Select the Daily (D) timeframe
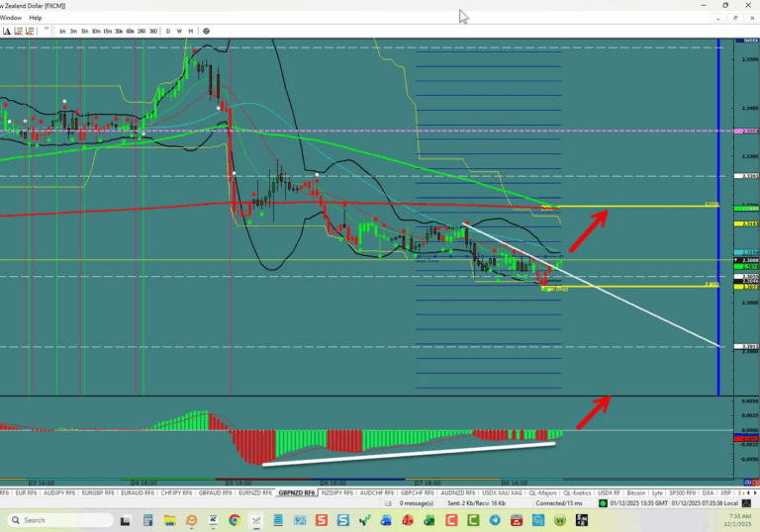Image resolution: width=760 pixels, height=532 pixels. click(x=168, y=31)
